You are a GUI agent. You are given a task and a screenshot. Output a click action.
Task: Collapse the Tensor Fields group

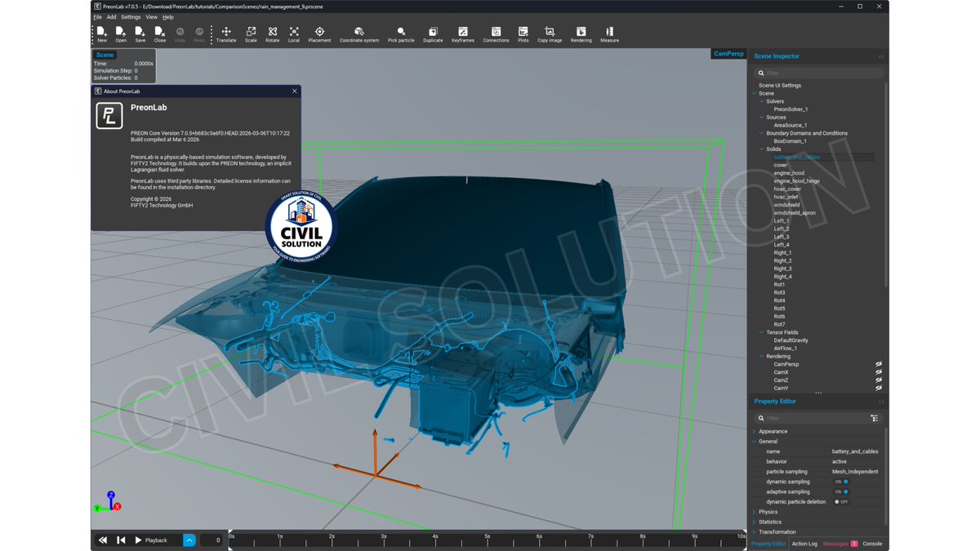pos(761,332)
